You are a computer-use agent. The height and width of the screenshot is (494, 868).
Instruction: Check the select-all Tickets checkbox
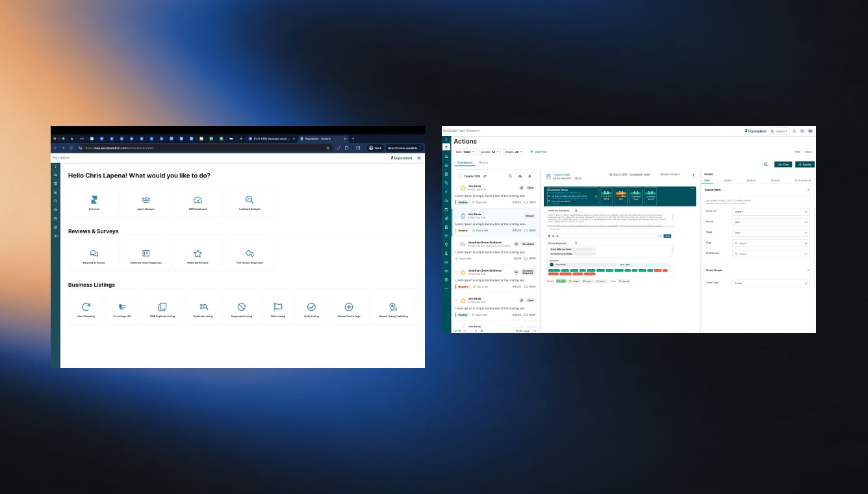coord(460,176)
